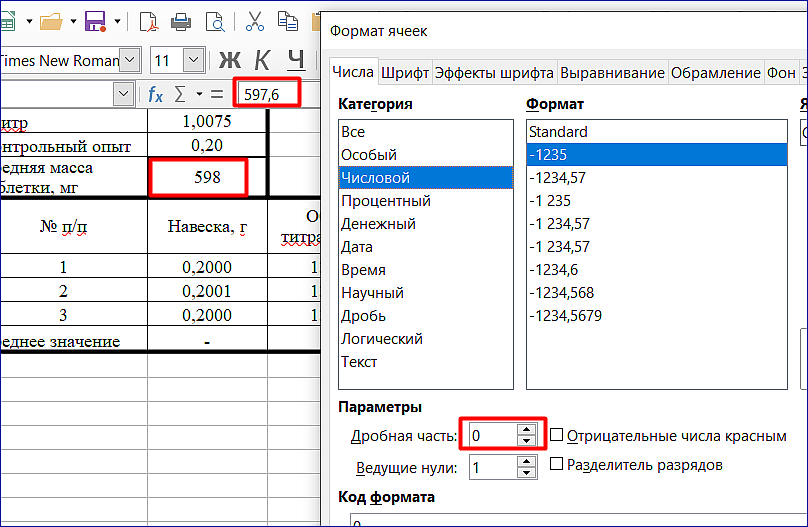Select cell with value 0,20
Image resolution: width=808 pixels, height=527 pixels.
pyautogui.click(x=207, y=145)
